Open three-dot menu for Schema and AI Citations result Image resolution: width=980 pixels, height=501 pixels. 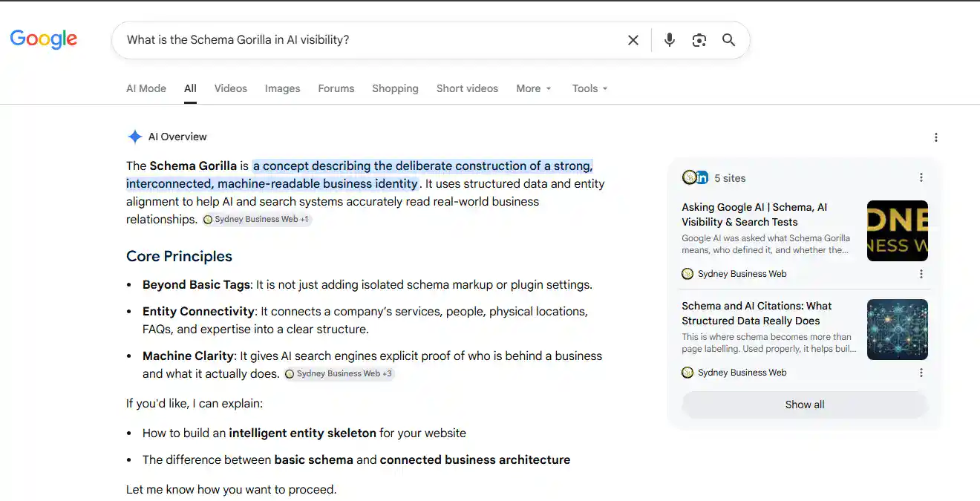[921, 373]
